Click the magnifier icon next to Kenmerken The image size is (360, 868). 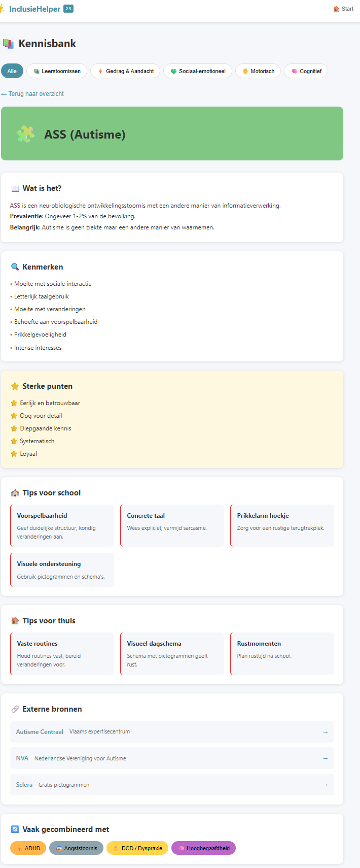click(x=15, y=267)
